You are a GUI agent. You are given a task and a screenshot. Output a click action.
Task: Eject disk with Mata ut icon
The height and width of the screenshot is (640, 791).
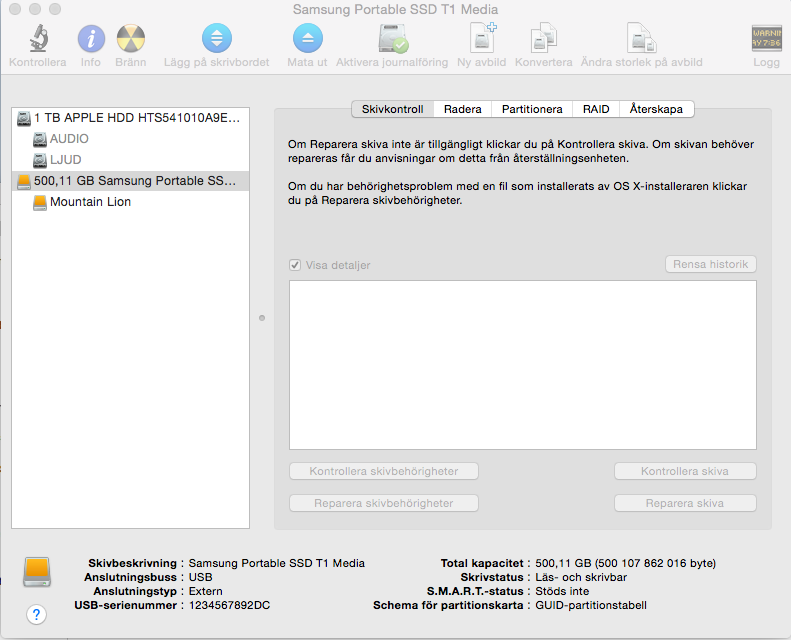point(308,38)
